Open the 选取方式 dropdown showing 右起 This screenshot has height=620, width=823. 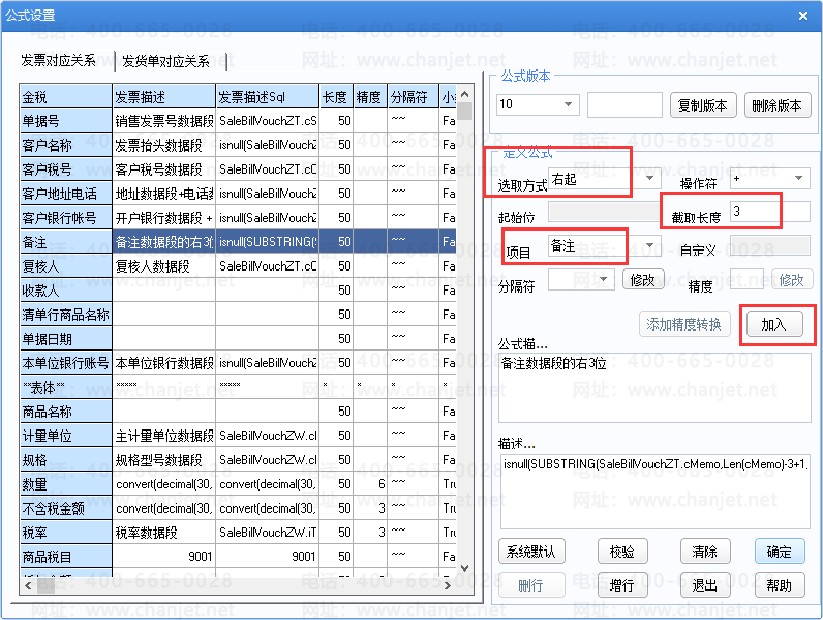[x=604, y=179]
